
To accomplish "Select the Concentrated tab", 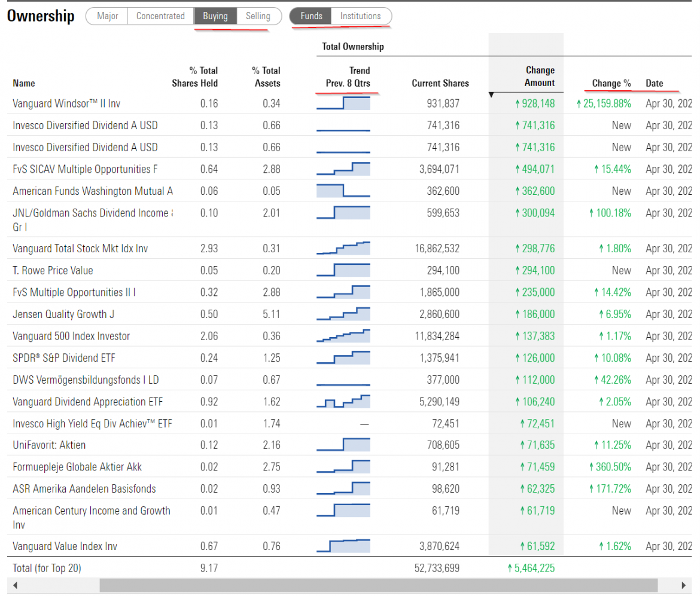I will 160,16.
